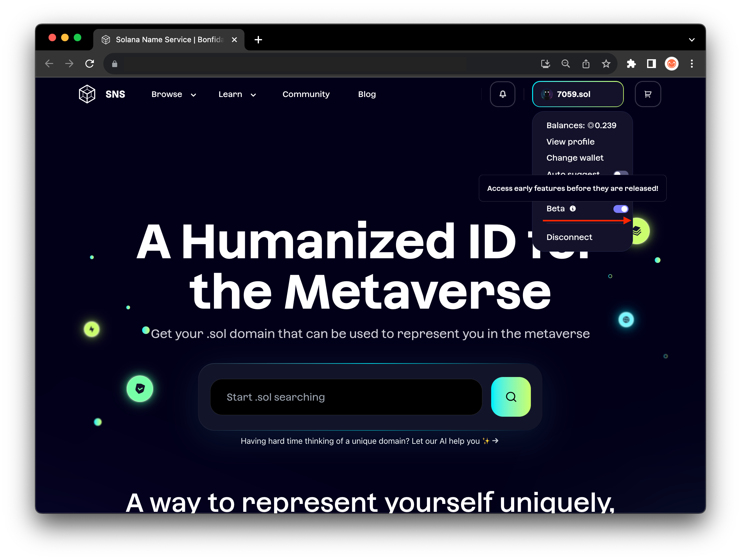
Task: Open the notifications bell
Action: click(503, 94)
